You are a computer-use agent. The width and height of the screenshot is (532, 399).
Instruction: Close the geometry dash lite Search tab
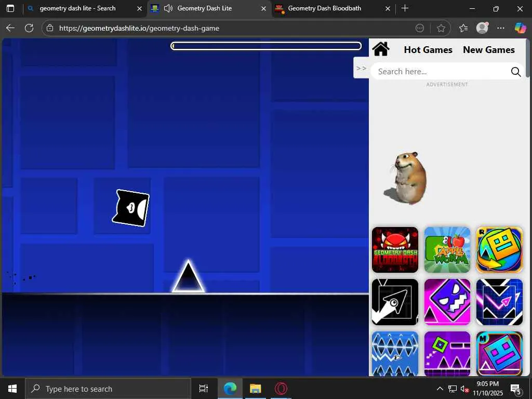point(139,9)
